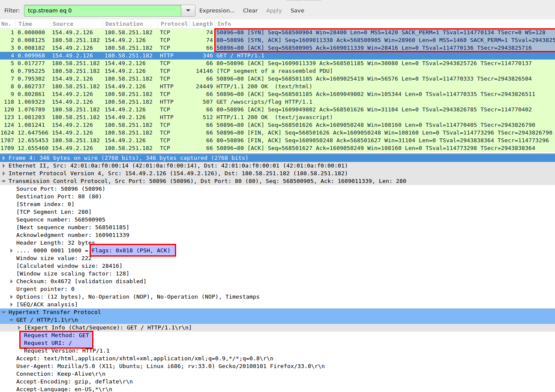Select packet 8 HTTP/1.1 200 OK (text/html)
The width and height of the screenshot is (555, 392).
coord(277,86)
